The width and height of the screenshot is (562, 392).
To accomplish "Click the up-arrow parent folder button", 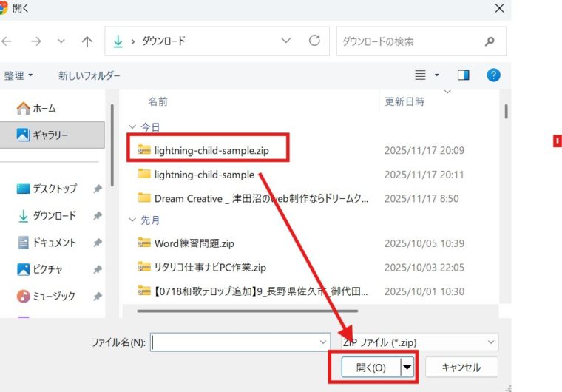I will click(87, 41).
